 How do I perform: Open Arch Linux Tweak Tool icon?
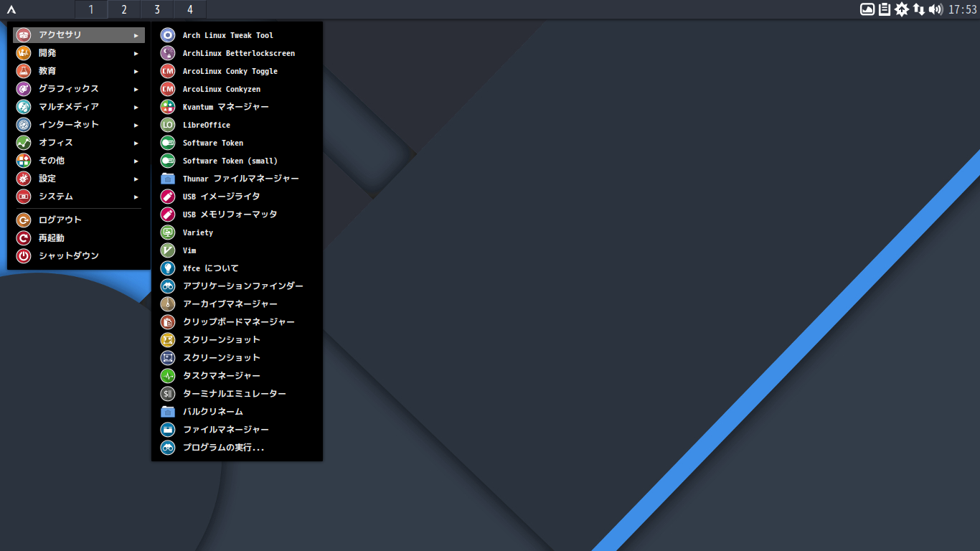point(167,35)
